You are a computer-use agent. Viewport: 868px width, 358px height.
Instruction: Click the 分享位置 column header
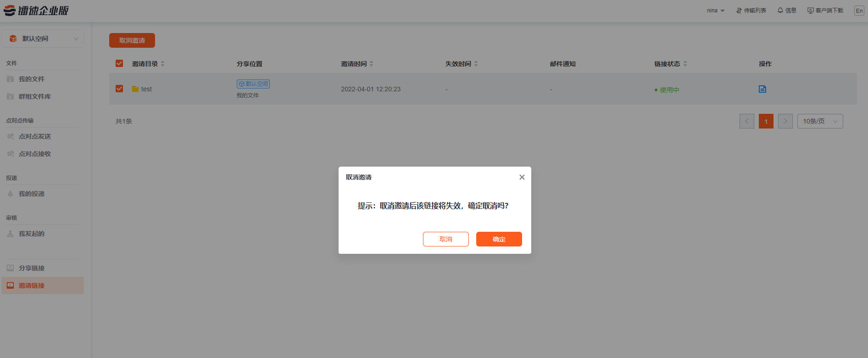click(x=250, y=64)
